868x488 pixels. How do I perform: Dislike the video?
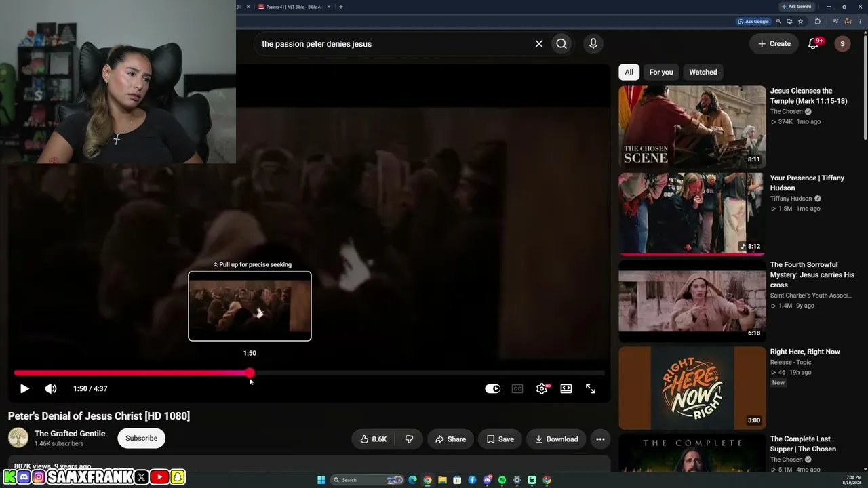coord(409,439)
